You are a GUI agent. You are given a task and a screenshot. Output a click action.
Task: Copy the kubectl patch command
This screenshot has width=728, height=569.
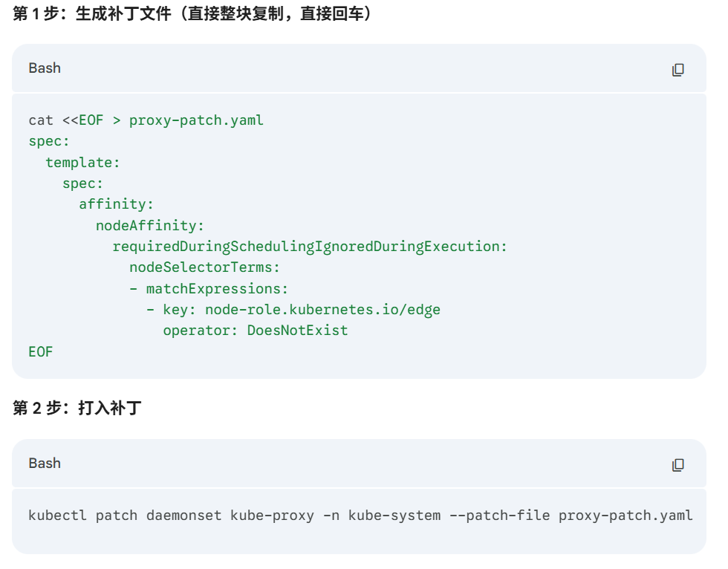(677, 465)
